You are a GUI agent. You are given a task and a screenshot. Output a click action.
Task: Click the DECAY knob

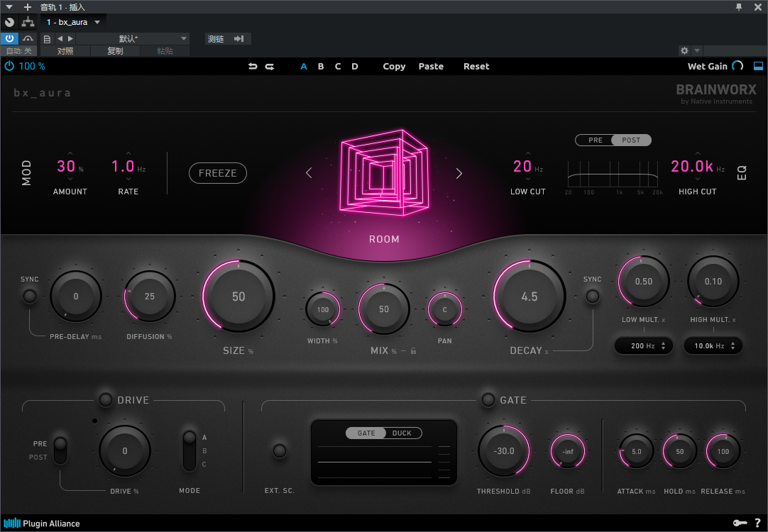click(530, 296)
